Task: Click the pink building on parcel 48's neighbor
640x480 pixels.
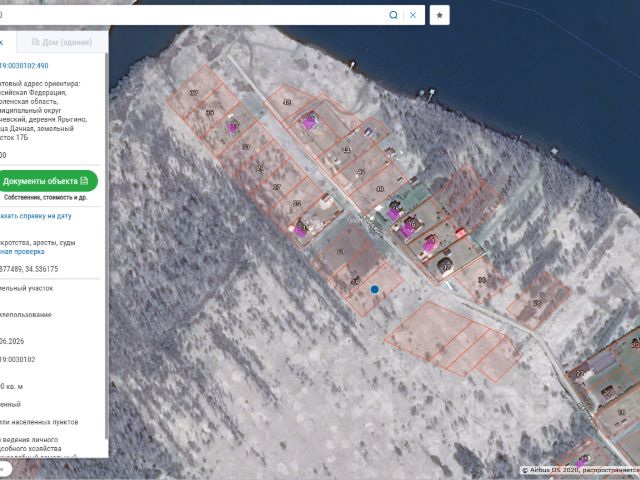Action: click(310, 121)
